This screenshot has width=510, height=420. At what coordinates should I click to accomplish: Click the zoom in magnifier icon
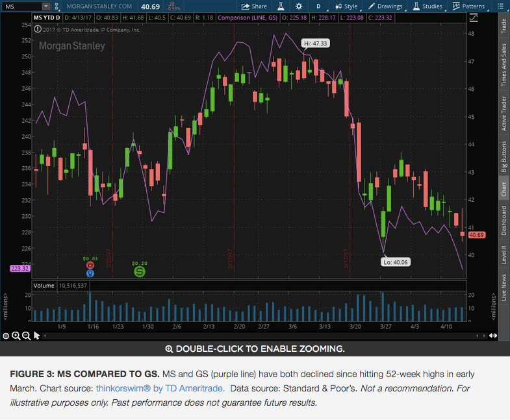16,336
